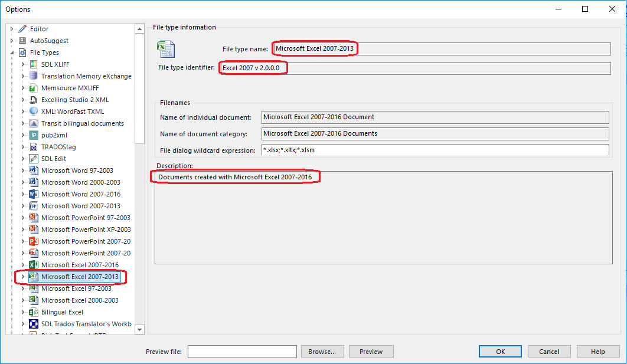Expand the Editor tree node
This screenshot has height=364, width=627.
point(12,29)
